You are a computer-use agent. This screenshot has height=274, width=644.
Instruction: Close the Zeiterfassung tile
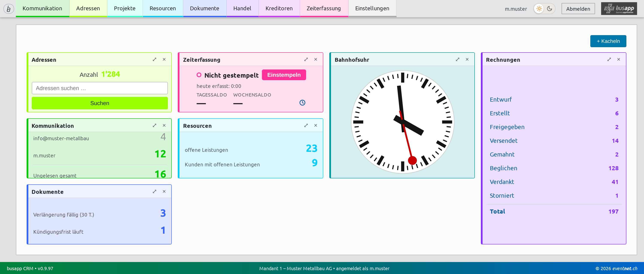316,59
